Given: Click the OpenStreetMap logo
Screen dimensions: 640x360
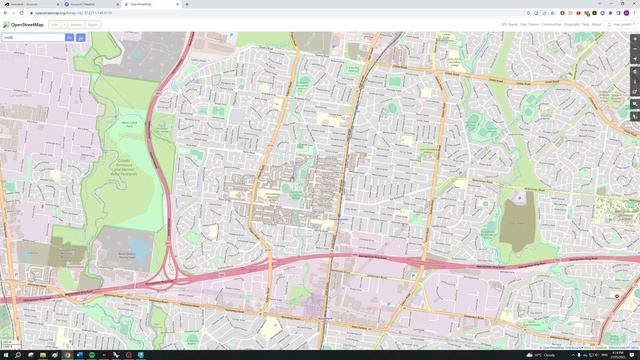Looking at the screenshot, I should click(x=23, y=25).
